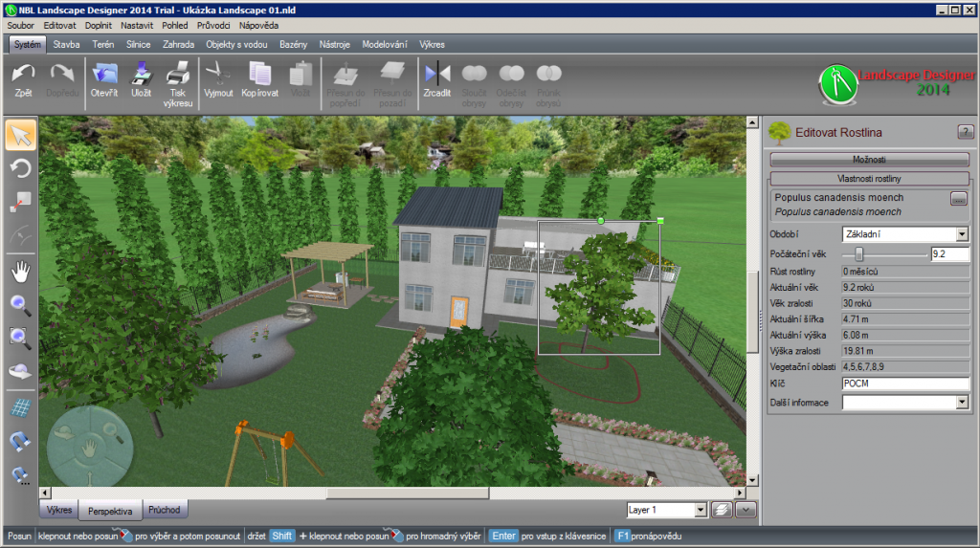
Task: Click vertical scrollbar down arrow
Action: click(752, 480)
